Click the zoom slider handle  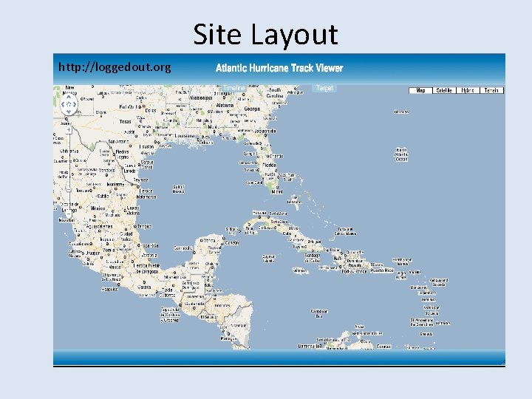(x=69, y=189)
